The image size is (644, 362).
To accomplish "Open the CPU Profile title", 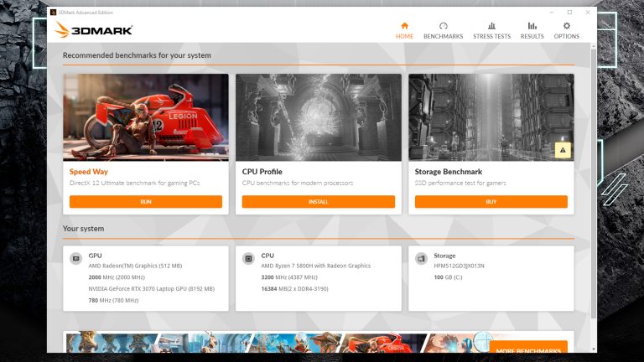I will click(262, 172).
